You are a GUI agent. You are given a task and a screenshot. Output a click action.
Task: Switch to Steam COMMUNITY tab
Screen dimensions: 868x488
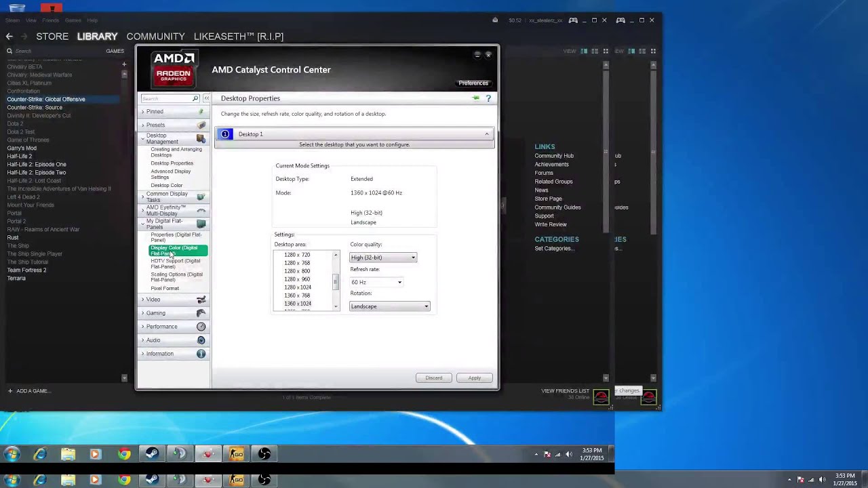coord(155,37)
